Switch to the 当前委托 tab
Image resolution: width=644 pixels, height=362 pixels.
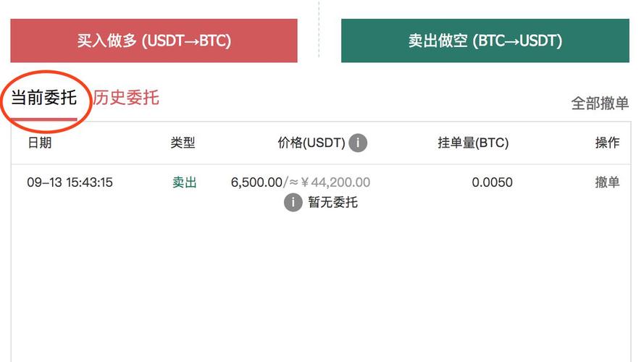pyautogui.click(x=43, y=98)
